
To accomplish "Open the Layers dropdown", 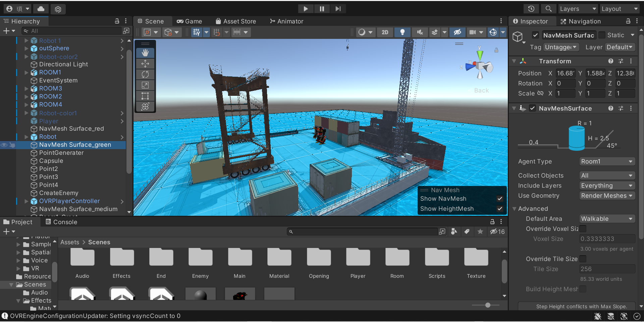I will coord(578,9).
